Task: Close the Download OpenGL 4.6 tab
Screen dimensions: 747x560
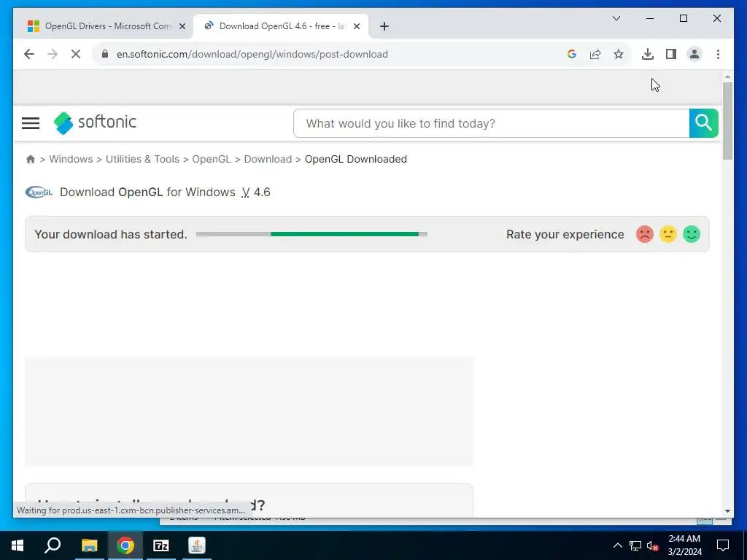Action: point(356,26)
